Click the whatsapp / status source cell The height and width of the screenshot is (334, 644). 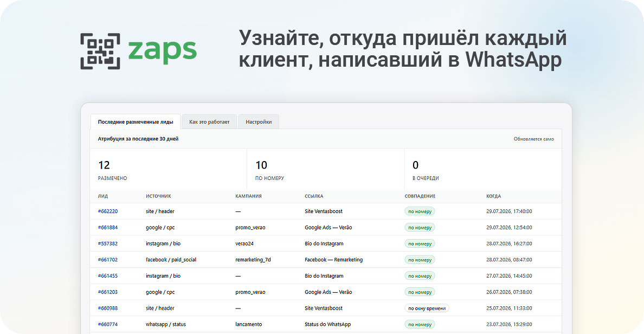tap(165, 324)
